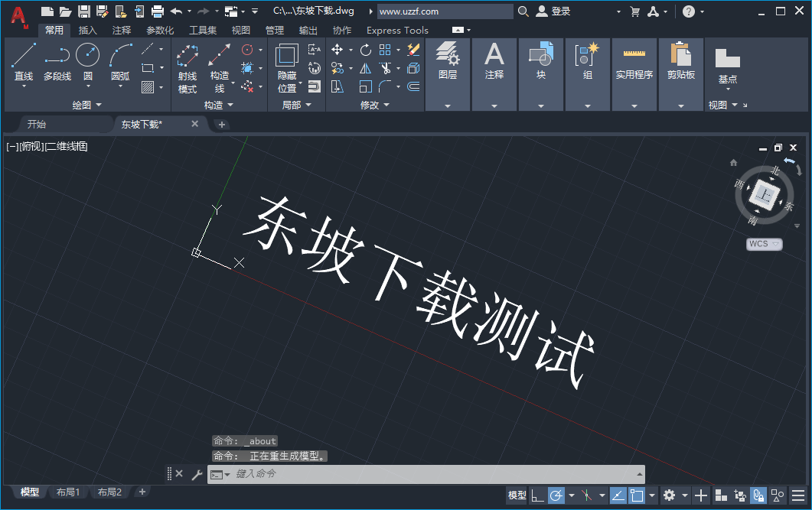The height and width of the screenshot is (510, 812).
Task: Expand the 构造 panel dropdown
Action: coord(218,105)
